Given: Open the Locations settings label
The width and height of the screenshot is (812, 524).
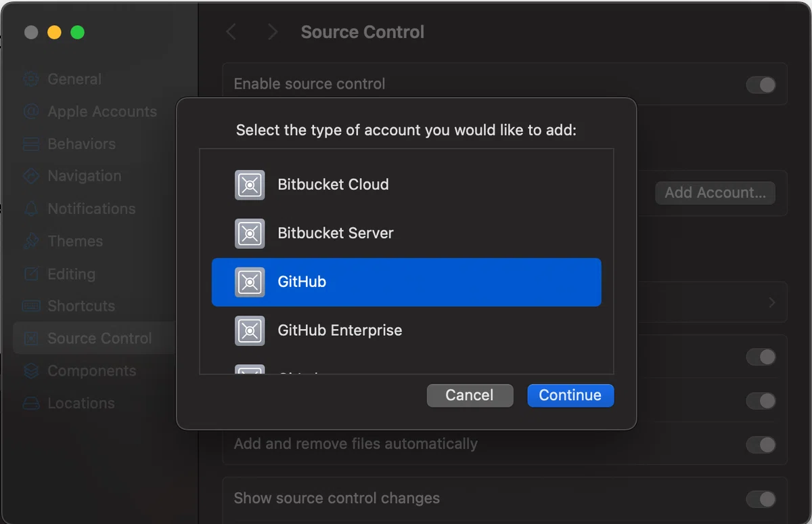Looking at the screenshot, I should [x=81, y=403].
